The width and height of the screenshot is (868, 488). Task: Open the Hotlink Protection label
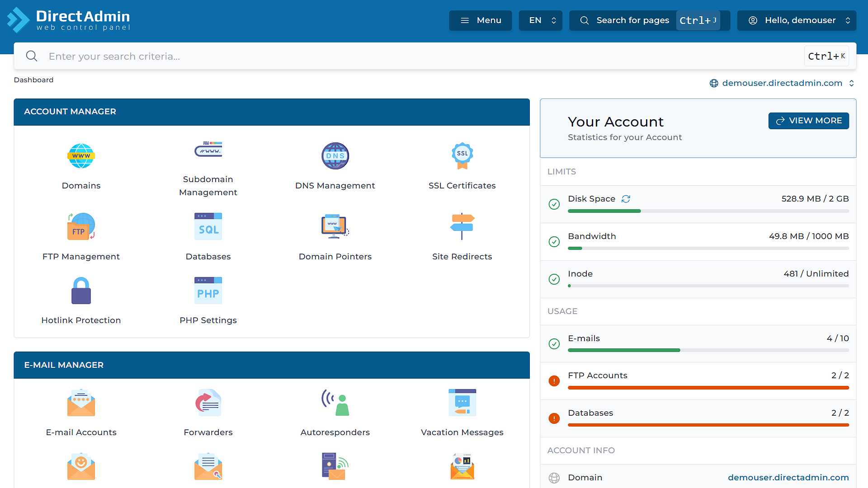(x=81, y=320)
